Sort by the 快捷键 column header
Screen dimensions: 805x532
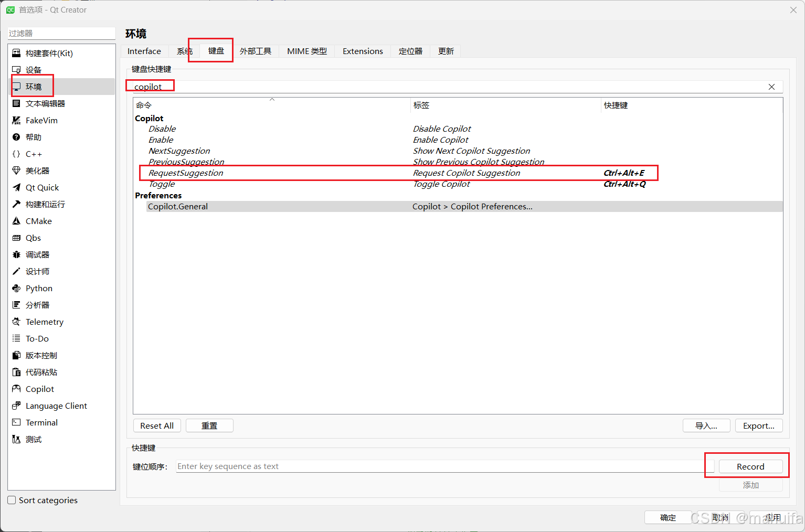coord(692,105)
